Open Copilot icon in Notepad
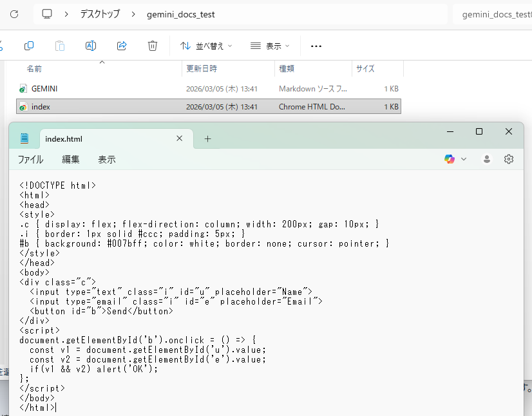This screenshot has width=532, height=416. point(450,159)
